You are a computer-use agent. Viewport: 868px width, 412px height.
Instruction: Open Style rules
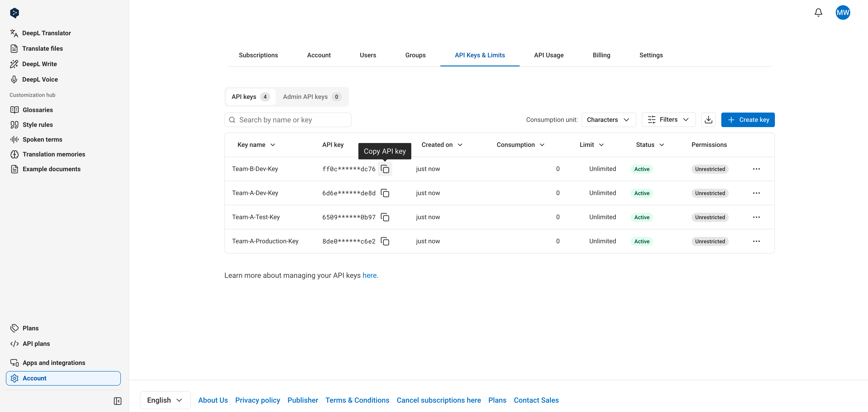coord(31,125)
